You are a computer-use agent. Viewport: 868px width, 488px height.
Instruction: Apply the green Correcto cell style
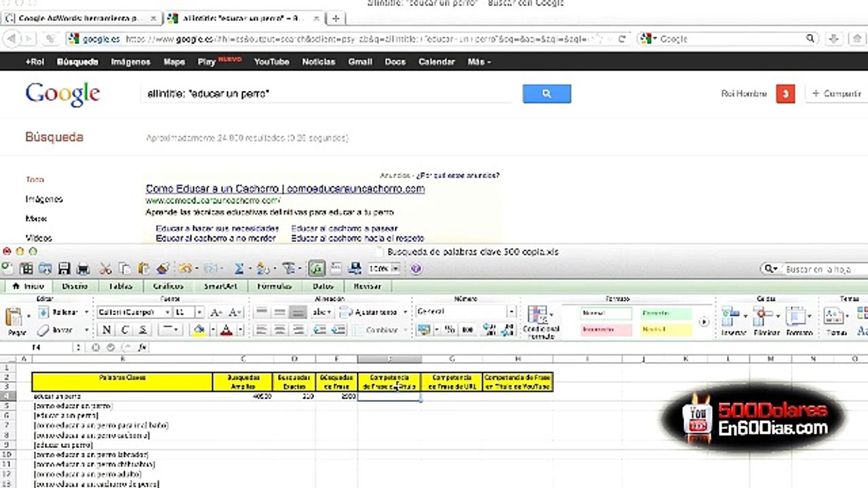pyautogui.click(x=666, y=314)
